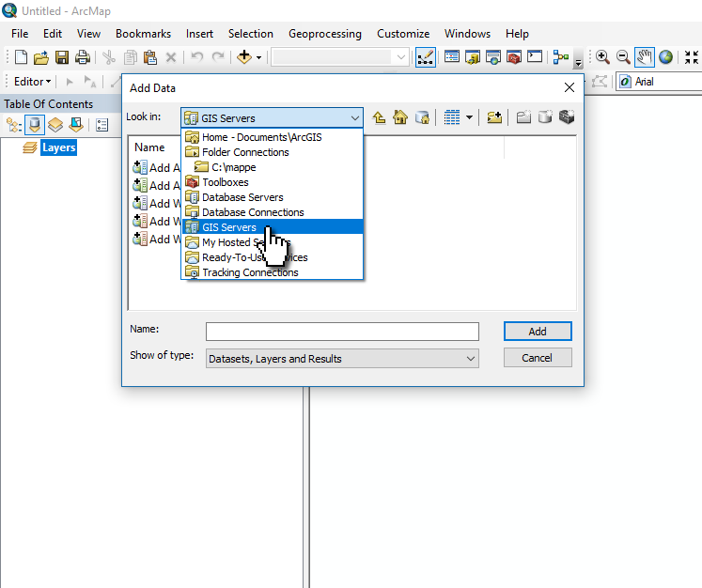Open the Help menu
702x588 pixels.
coord(517,34)
